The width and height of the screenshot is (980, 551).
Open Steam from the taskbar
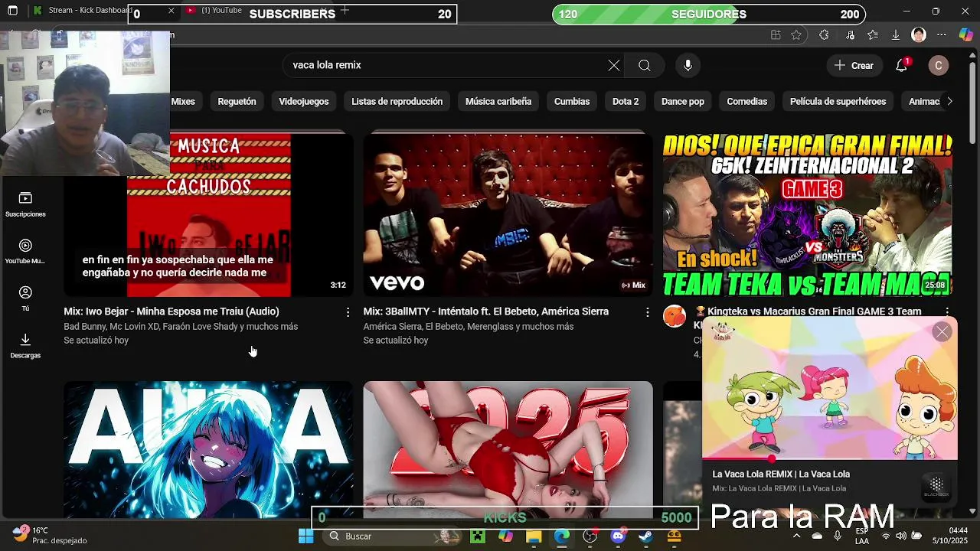(645, 536)
